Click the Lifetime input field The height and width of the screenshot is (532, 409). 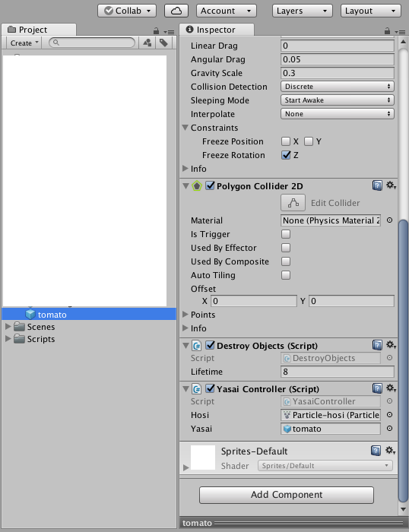(x=338, y=372)
